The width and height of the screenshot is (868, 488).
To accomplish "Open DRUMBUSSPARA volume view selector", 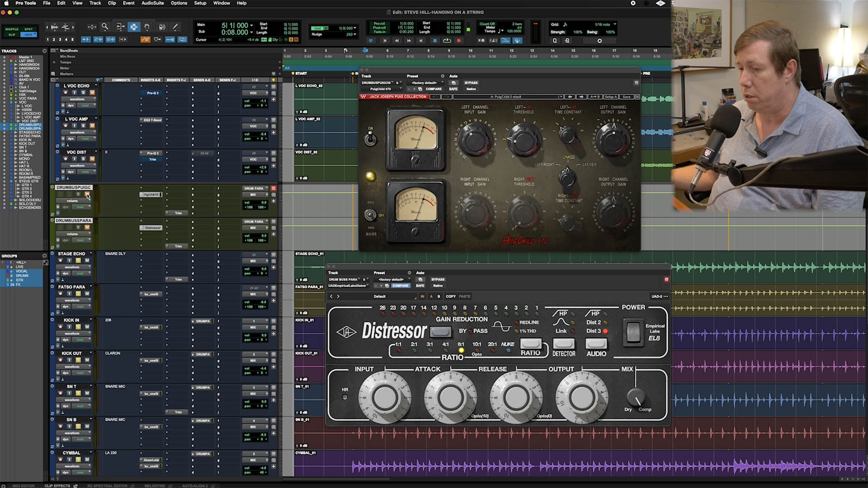I will coord(74,234).
